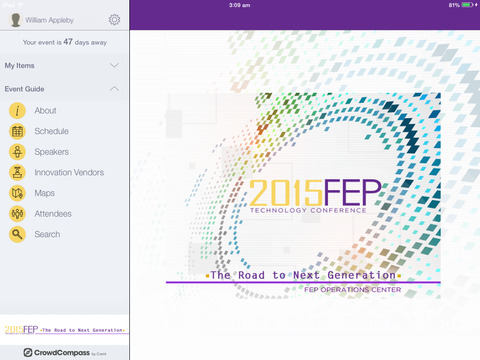Tap the About info icon

click(x=17, y=111)
